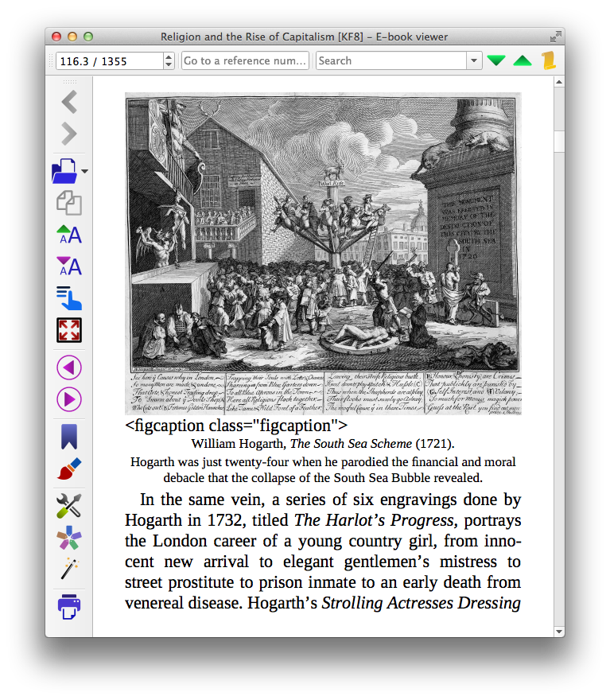Click the scrollbar down arrow
610x700 pixels.
[x=559, y=632]
